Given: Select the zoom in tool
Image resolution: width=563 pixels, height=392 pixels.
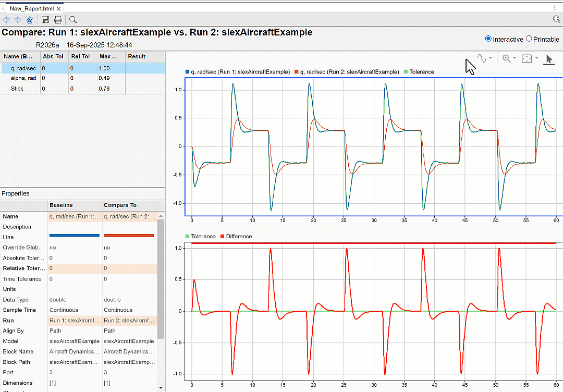Looking at the screenshot, I should [x=506, y=58].
